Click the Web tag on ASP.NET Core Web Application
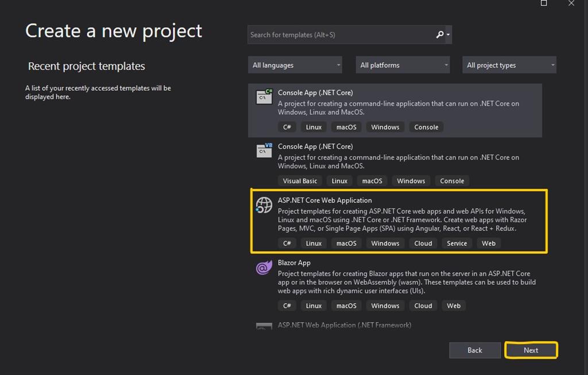 (488, 243)
